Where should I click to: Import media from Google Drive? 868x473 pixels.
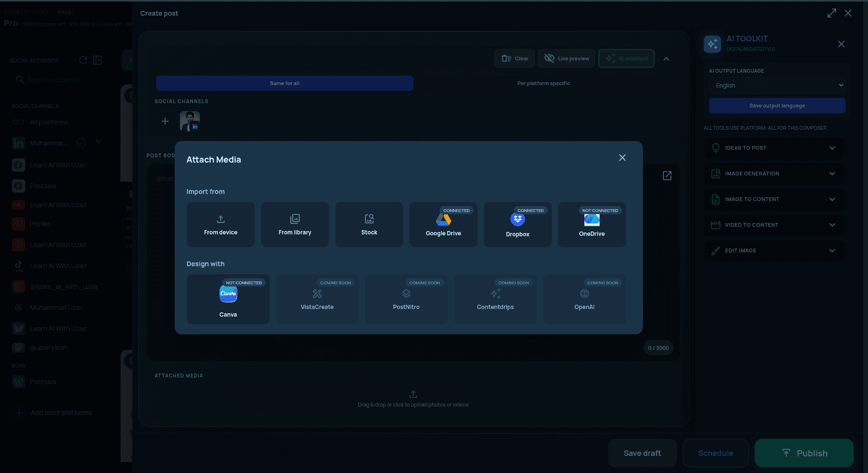pos(444,224)
